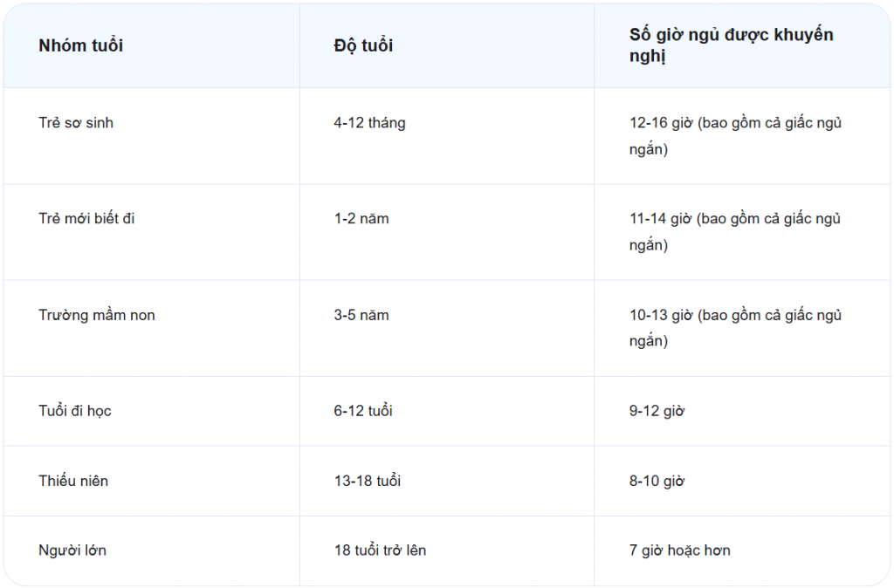Select the "Thiếu niên" cell
The width and height of the screenshot is (894, 588).
tap(73, 481)
